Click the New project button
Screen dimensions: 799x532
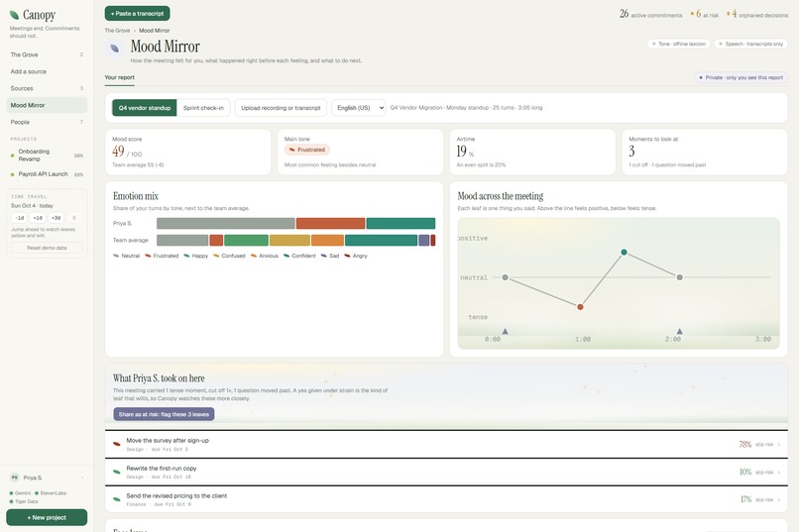pyautogui.click(x=47, y=517)
